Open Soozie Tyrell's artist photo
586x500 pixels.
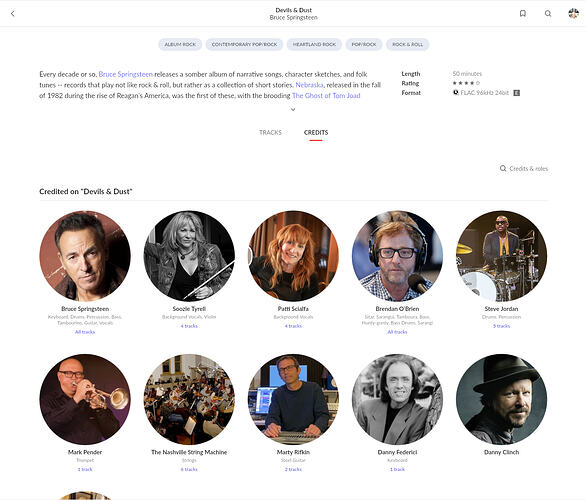(189, 256)
